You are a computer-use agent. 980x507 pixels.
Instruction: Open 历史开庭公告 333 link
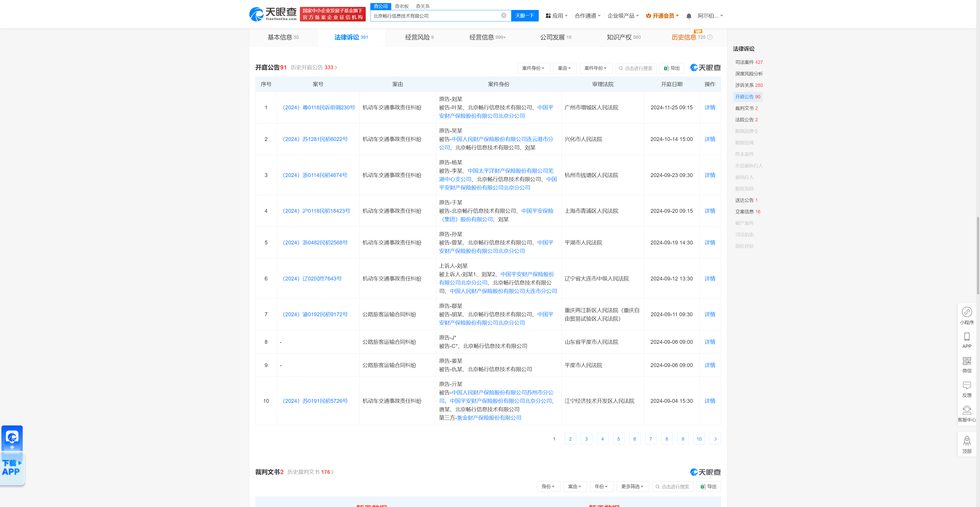[x=314, y=67]
